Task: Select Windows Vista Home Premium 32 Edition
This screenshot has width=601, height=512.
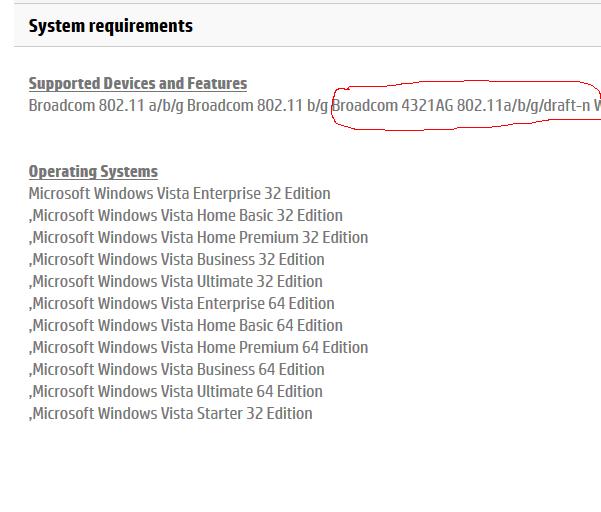Action: [199, 238]
